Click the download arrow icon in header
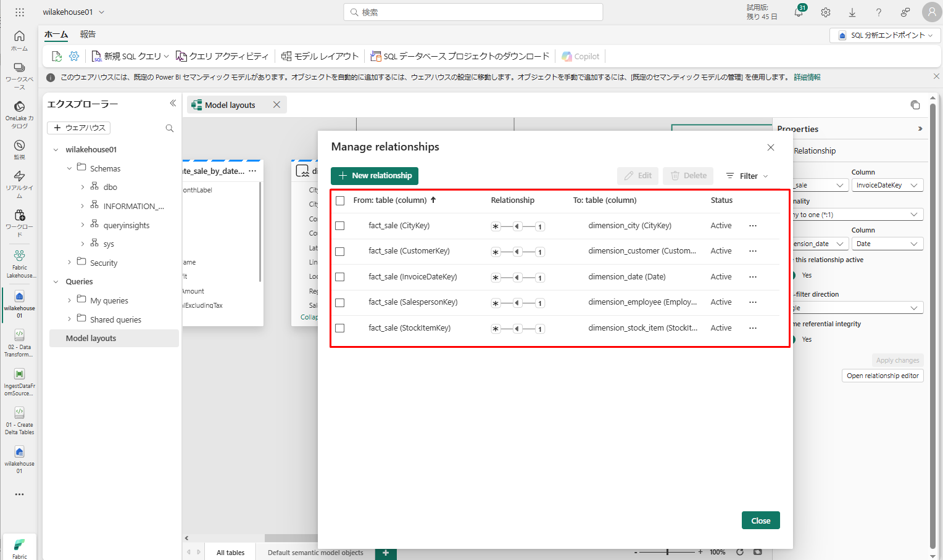Screen dimensions: 943x560 [x=852, y=12]
